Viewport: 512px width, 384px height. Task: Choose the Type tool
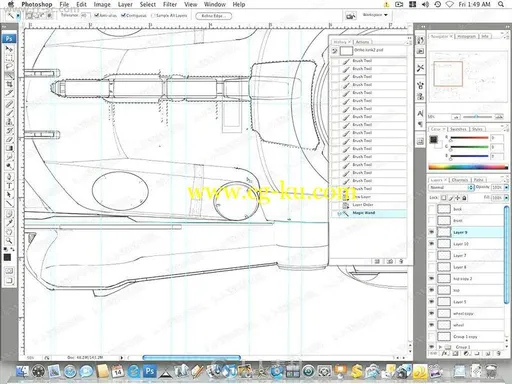[9, 186]
